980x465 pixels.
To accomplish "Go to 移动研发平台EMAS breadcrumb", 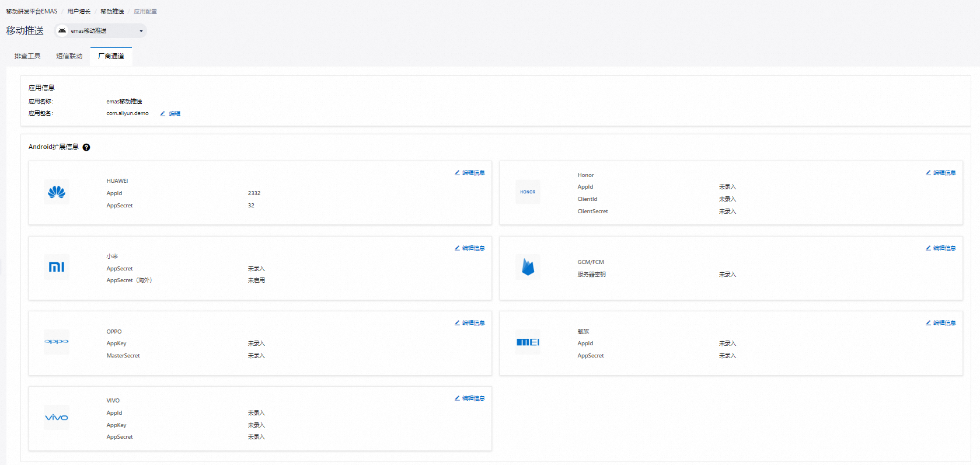I will [x=32, y=12].
